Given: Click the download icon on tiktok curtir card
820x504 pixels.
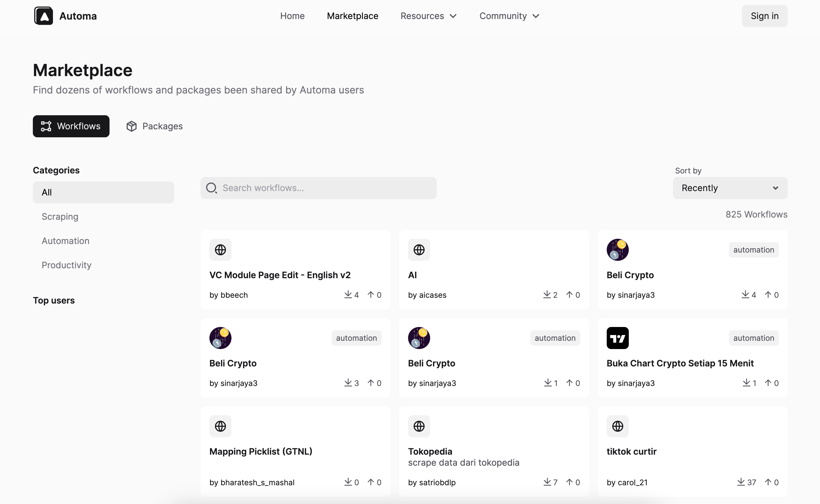Looking at the screenshot, I should 741,482.
